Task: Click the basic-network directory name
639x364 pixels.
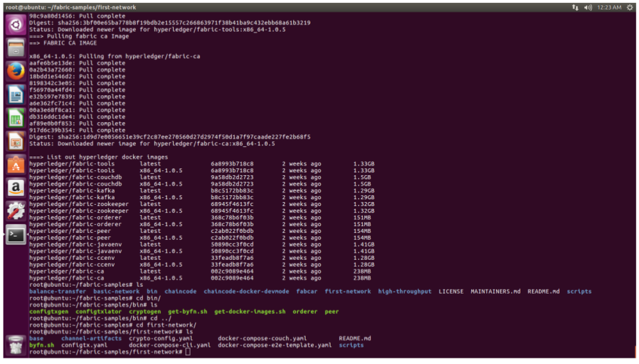Action: 116,292
